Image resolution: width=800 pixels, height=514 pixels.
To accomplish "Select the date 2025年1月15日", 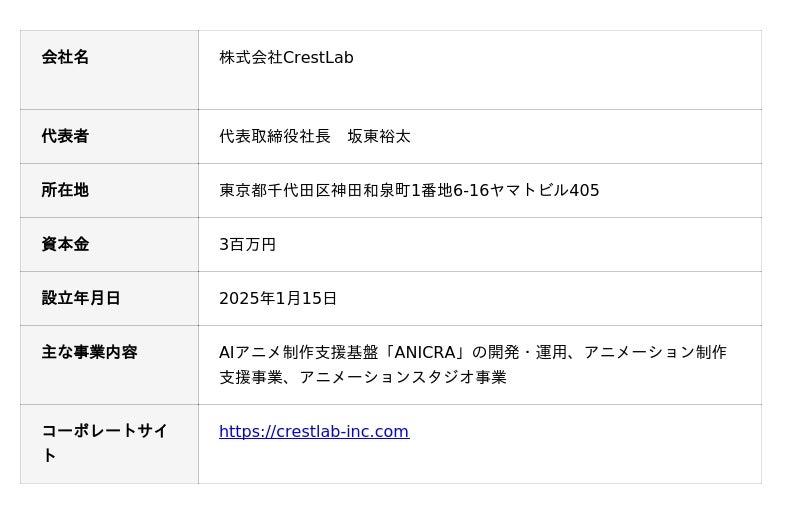I will [278, 298].
